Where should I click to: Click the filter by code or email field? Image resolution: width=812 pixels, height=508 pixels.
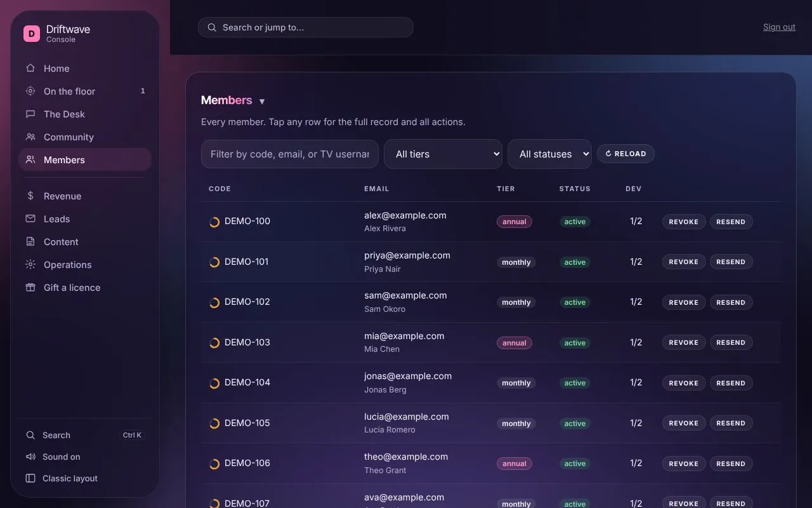(290, 154)
